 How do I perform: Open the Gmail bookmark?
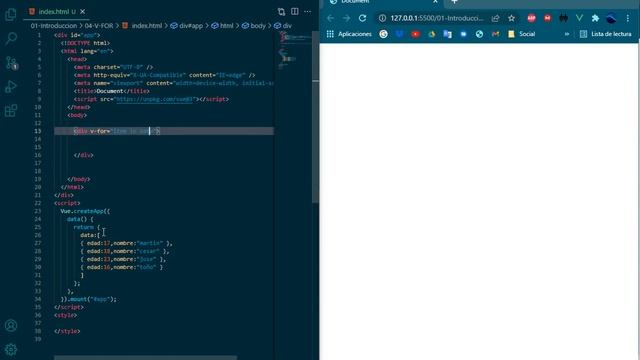(x=496, y=34)
